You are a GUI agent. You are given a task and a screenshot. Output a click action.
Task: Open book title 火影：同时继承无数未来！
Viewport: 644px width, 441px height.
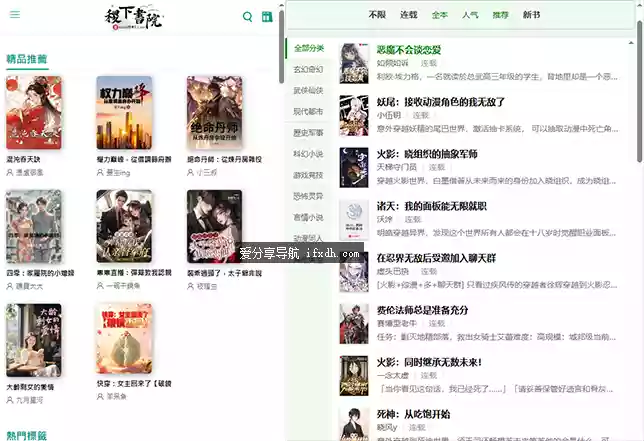429,362
